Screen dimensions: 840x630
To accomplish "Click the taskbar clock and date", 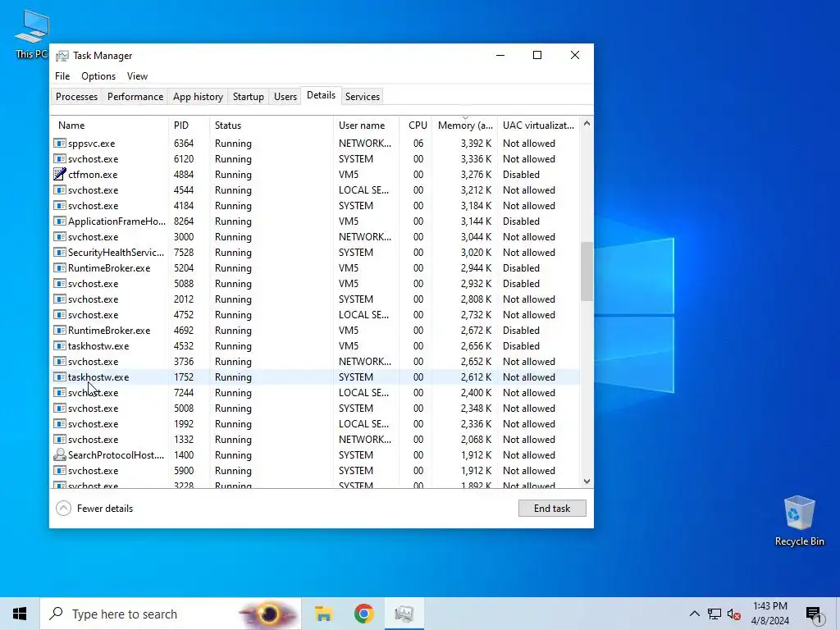I will tap(769, 614).
